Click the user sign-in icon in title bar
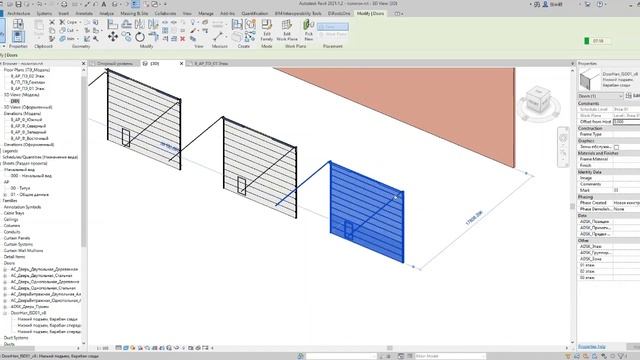This screenshot has width=640, height=360. pyautogui.click(x=545, y=4)
